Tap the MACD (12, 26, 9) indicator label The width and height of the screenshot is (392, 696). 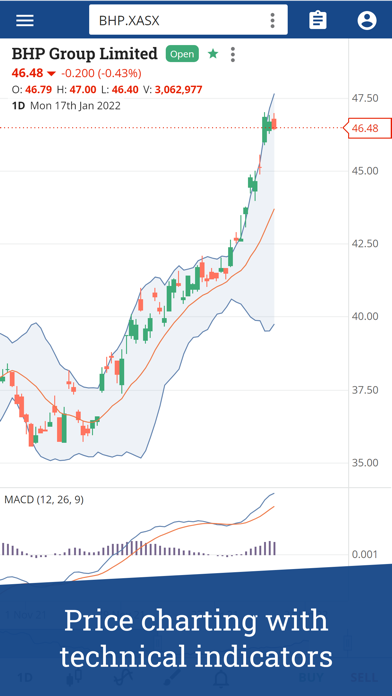tap(44, 500)
